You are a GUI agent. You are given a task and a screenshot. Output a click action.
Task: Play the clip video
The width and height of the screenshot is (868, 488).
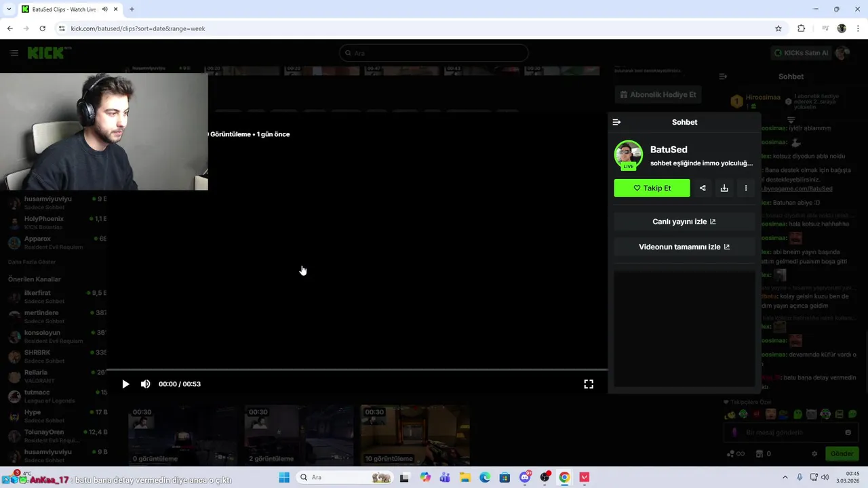125,384
